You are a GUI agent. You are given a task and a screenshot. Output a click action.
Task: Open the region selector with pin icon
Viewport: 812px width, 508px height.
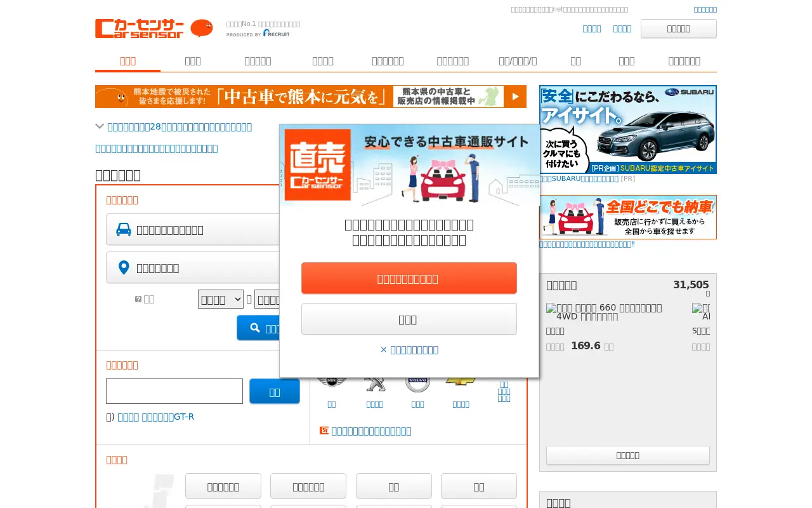[x=193, y=267]
